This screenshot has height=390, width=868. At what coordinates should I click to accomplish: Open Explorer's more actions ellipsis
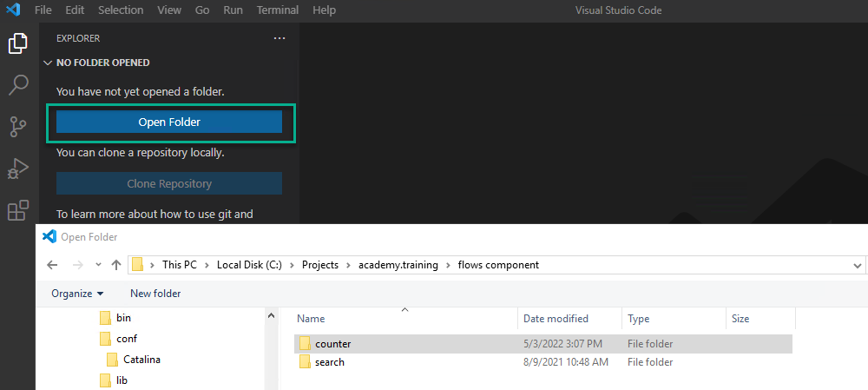point(279,38)
